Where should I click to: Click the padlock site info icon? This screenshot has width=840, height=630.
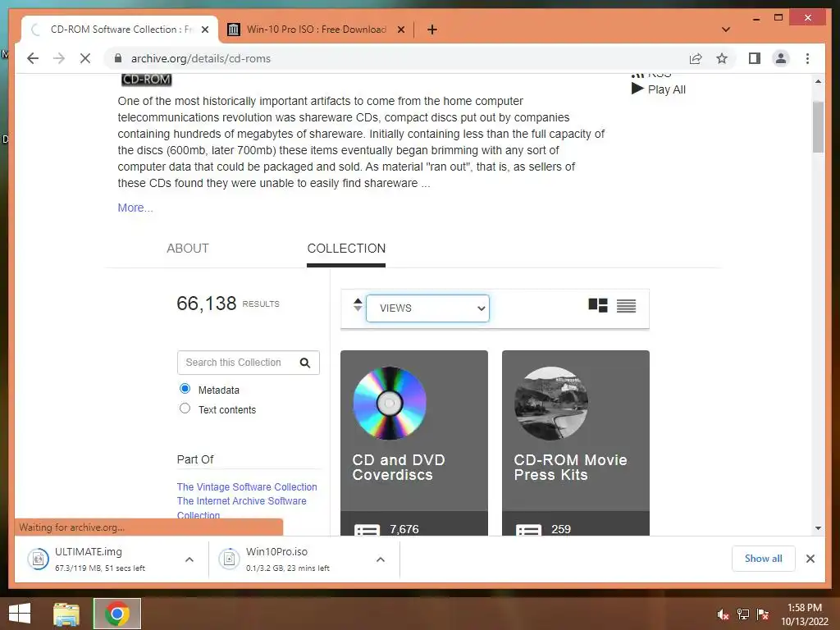pos(118,58)
